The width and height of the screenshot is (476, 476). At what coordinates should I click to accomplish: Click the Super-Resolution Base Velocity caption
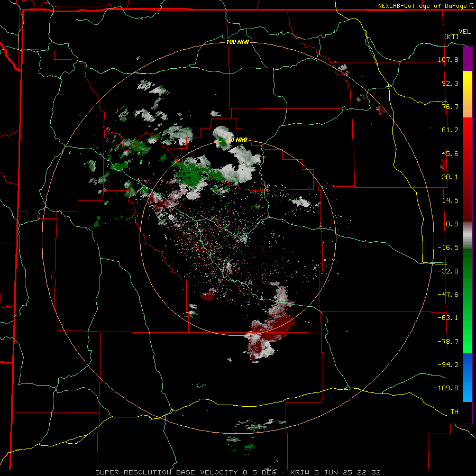click(x=237, y=472)
